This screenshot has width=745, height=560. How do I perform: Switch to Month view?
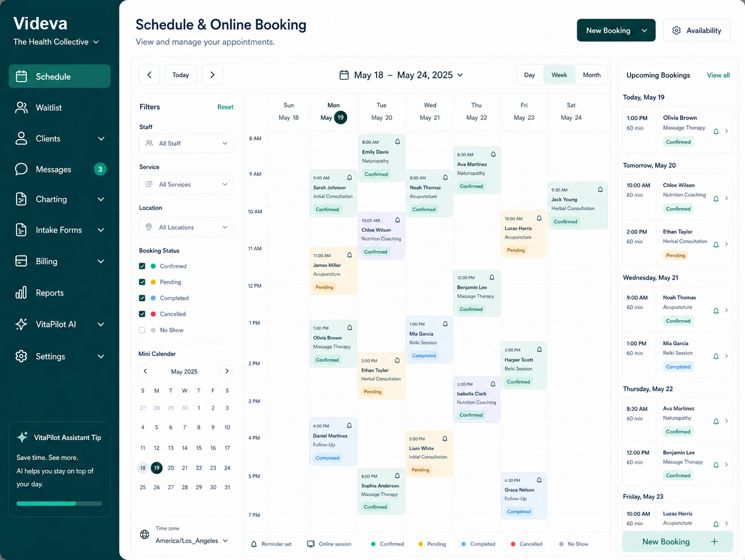coord(591,75)
